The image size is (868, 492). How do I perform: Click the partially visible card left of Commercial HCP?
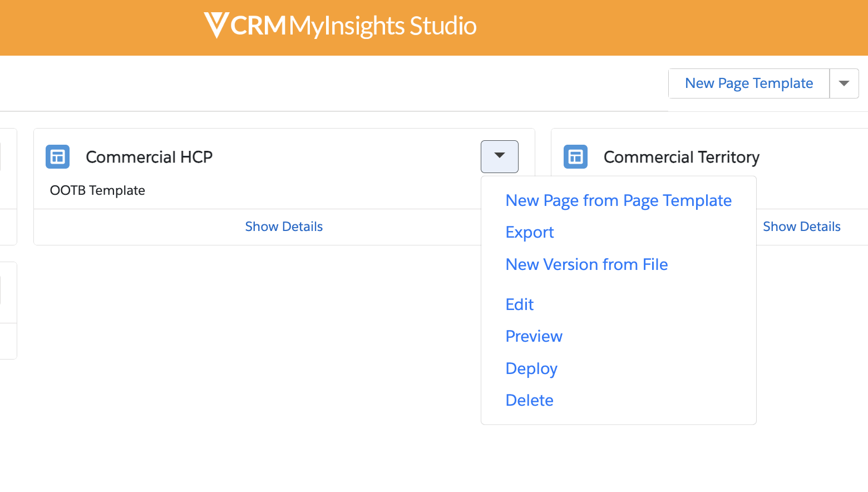point(8,186)
